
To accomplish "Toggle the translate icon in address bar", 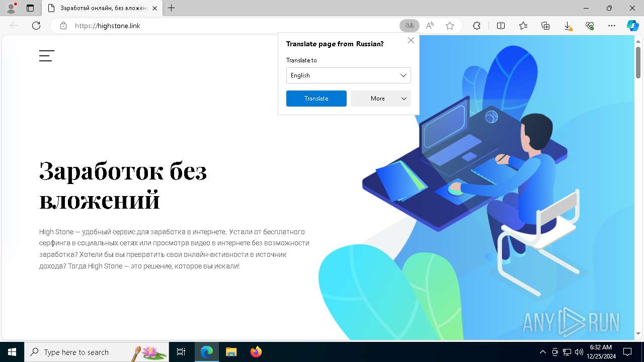I will [x=409, y=26].
